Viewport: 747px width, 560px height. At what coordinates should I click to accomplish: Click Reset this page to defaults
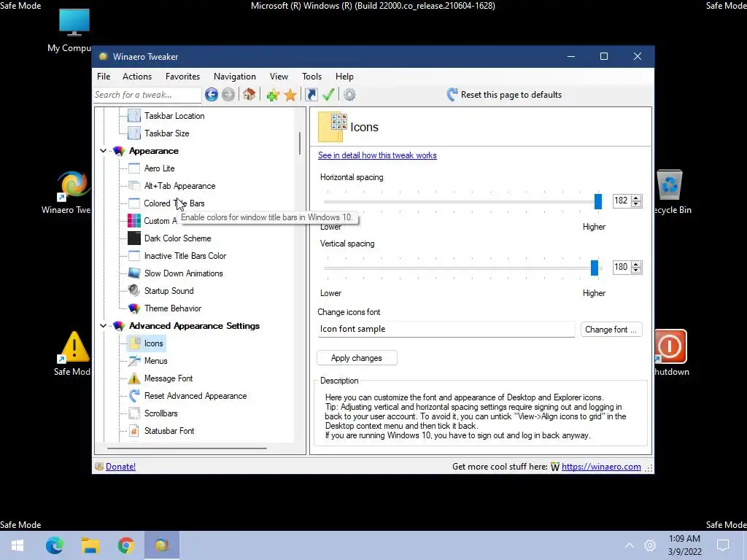(504, 95)
